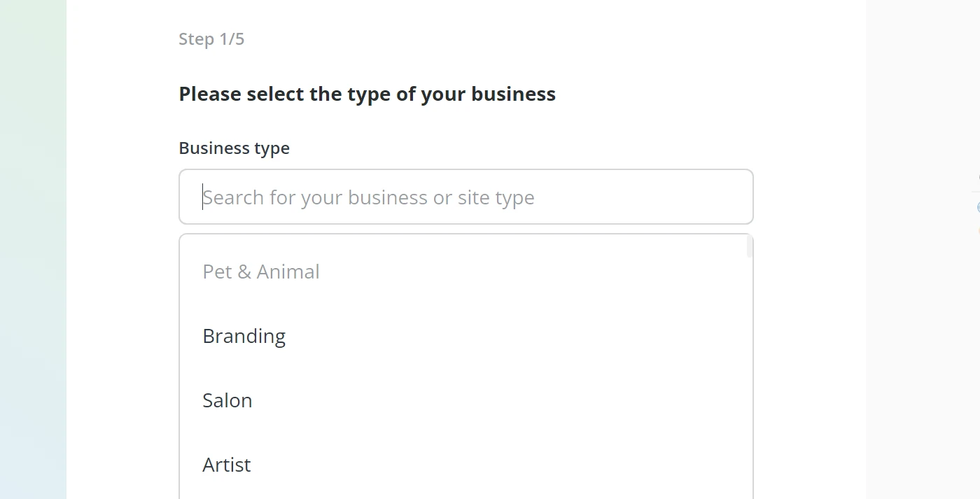Screen dimensions: 980x499
Task: Click the Business type field label
Action: [234, 148]
